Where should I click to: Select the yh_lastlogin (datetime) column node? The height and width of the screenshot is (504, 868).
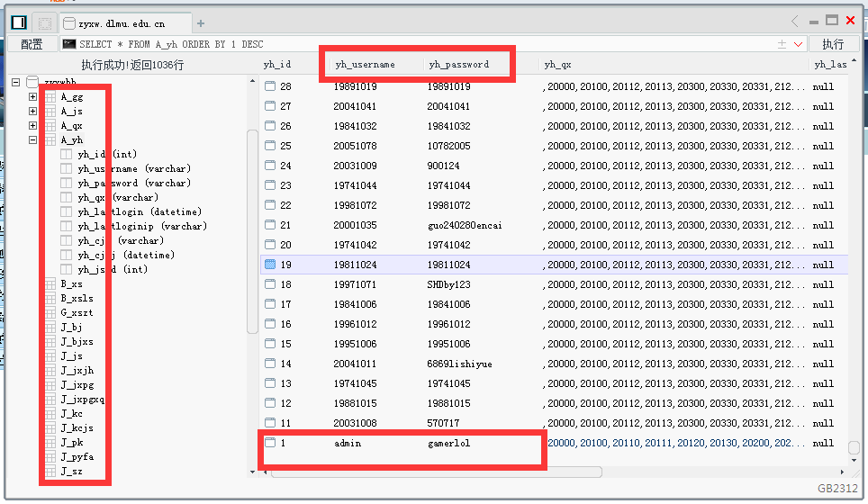pyautogui.click(x=140, y=211)
